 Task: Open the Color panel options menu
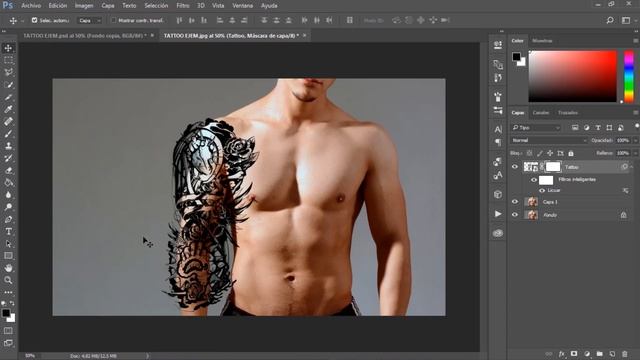point(636,41)
